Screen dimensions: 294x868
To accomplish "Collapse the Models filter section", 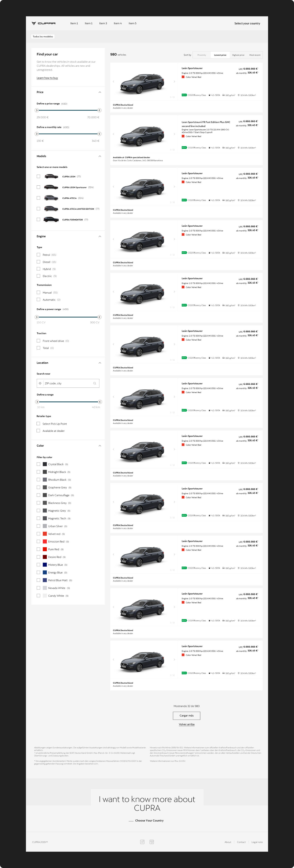I will [x=100, y=156].
